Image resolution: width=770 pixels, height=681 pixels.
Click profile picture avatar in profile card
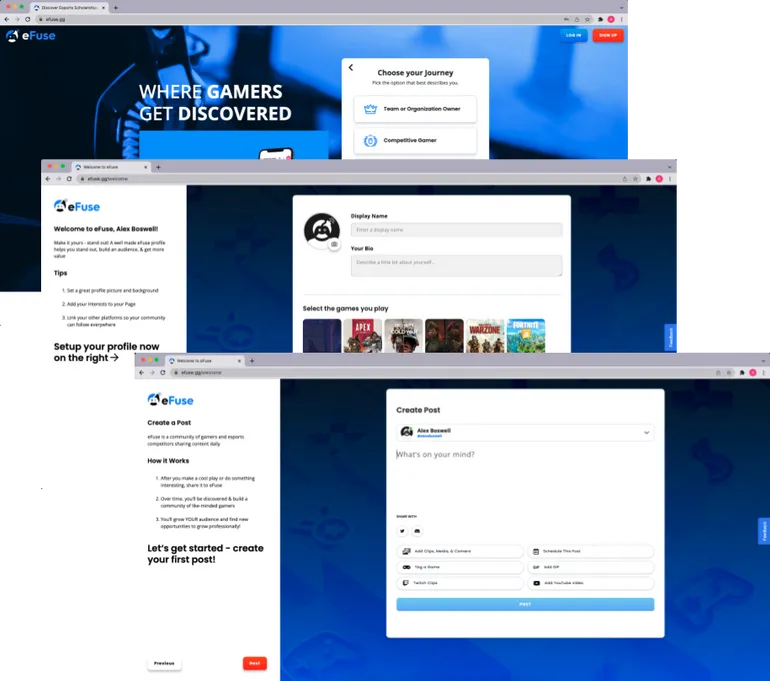click(x=322, y=230)
